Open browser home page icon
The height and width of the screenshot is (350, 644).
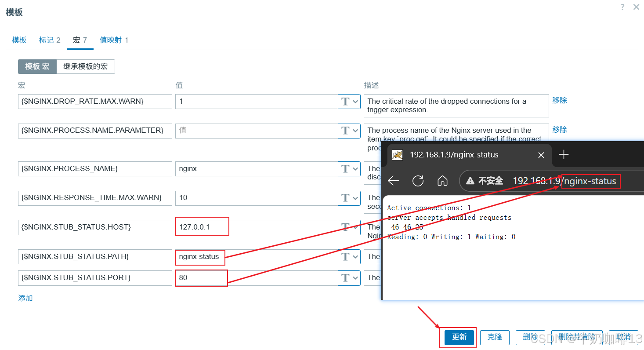(x=442, y=181)
